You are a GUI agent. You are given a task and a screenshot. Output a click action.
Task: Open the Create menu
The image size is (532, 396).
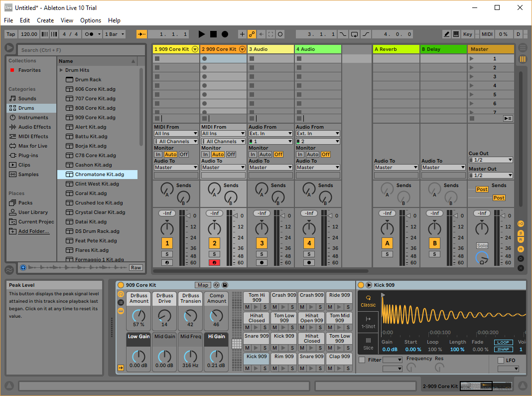click(45, 20)
